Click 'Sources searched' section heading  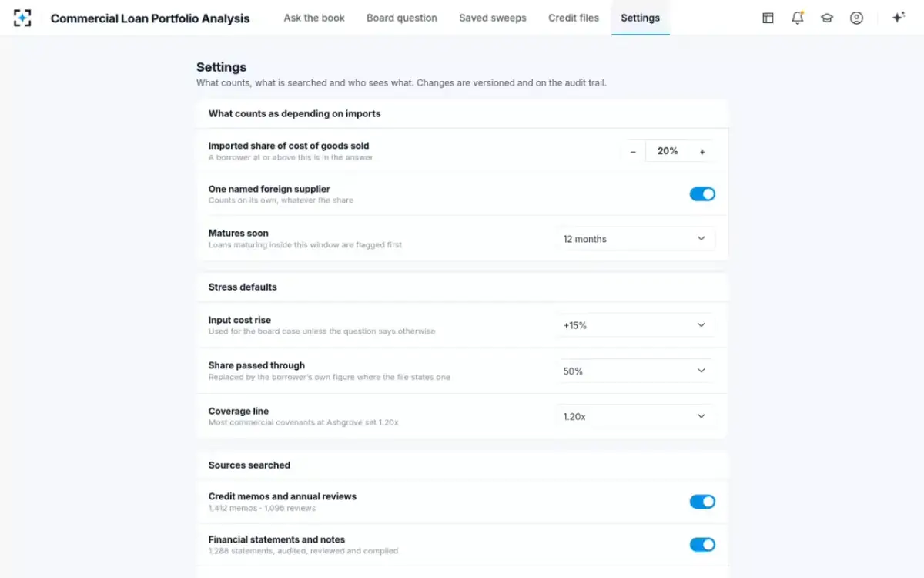[249, 465]
